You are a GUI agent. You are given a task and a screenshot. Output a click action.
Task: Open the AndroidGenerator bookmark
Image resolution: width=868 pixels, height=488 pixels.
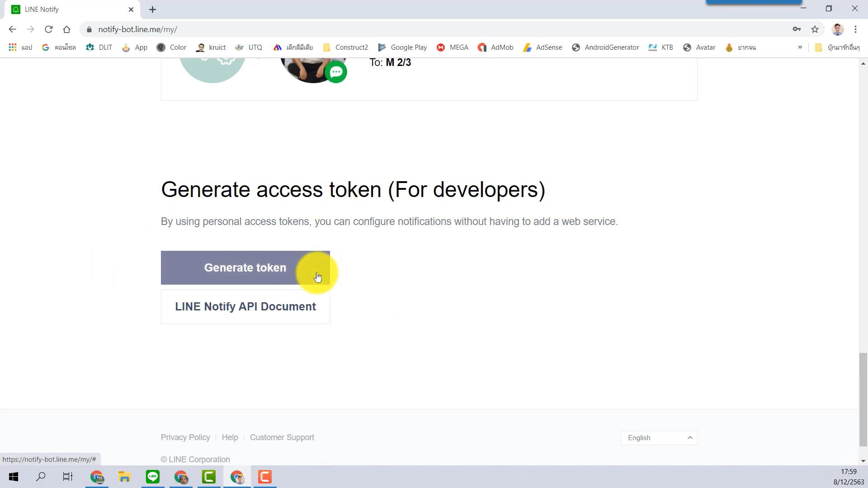(x=606, y=47)
